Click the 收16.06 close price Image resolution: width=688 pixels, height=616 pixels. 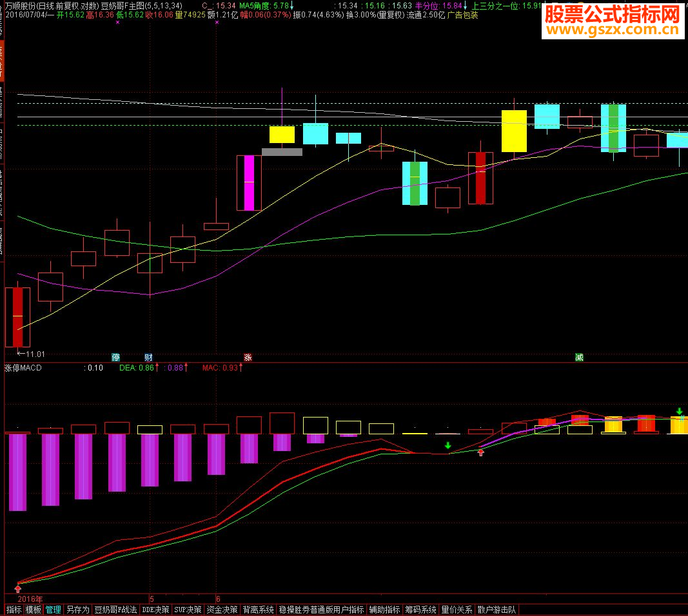click(x=159, y=15)
